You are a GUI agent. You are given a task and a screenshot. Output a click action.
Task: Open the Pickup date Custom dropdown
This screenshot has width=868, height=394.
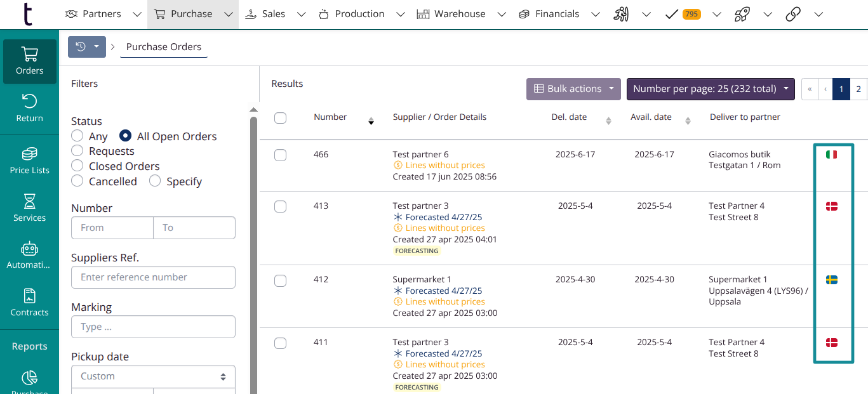click(x=153, y=376)
